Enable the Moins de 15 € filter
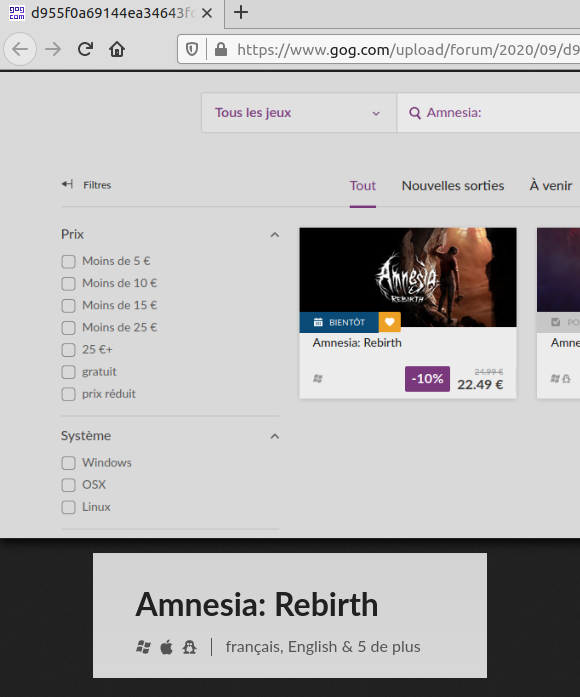Viewport: 580px width, 697px height. [x=68, y=306]
